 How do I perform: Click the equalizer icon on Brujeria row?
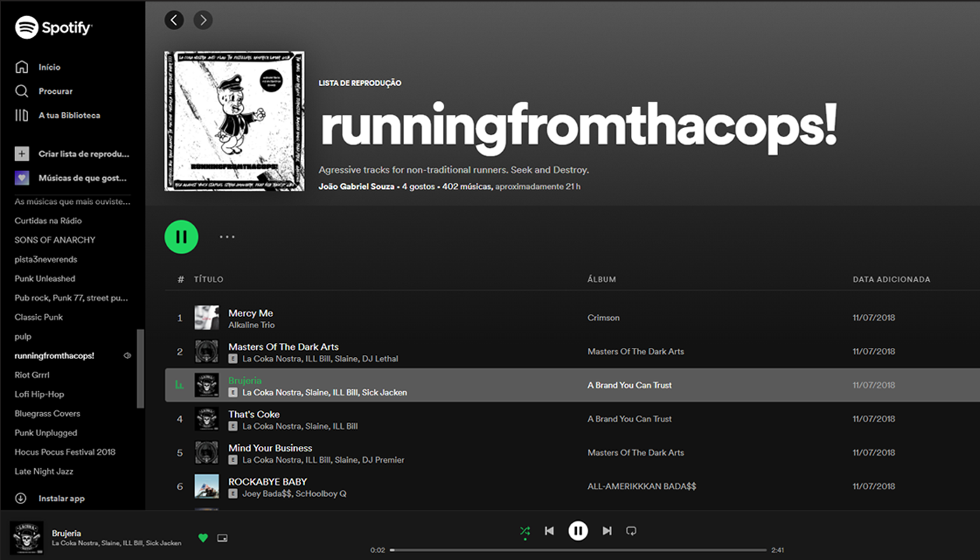coord(179,385)
